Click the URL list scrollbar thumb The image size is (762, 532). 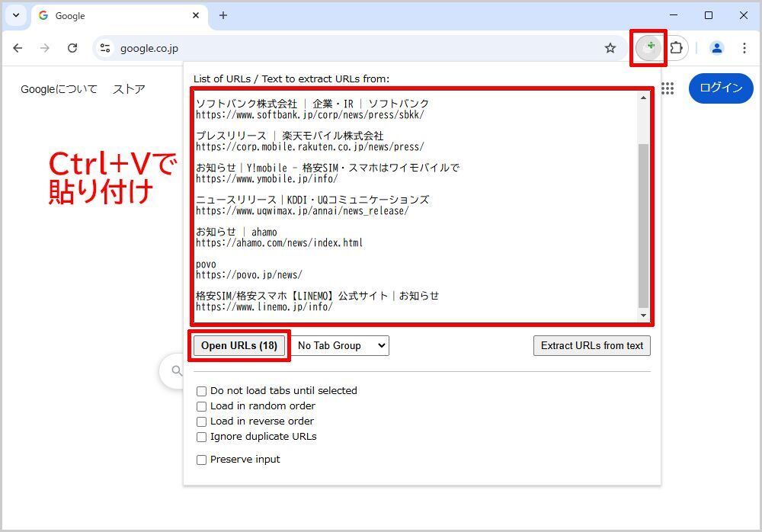[x=643, y=226]
